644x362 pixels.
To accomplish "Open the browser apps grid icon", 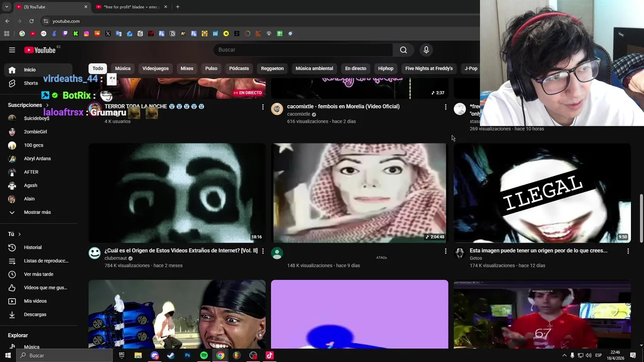I will (x=7, y=34).
